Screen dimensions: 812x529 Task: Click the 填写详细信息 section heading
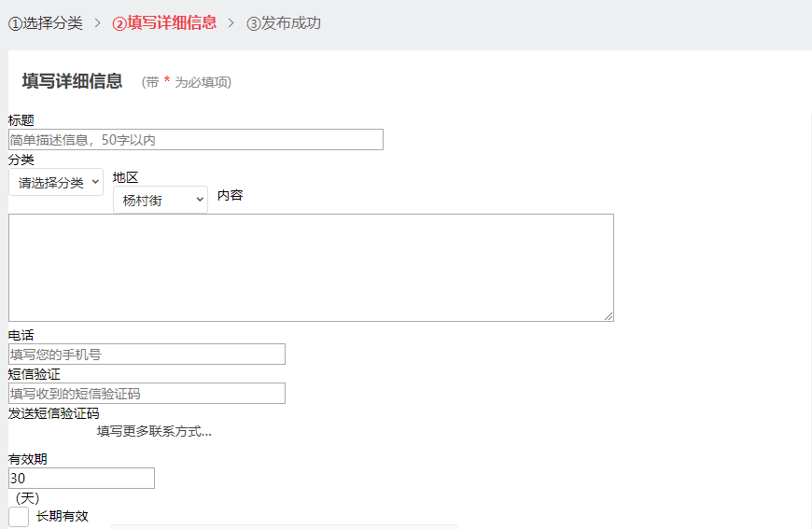coord(72,81)
